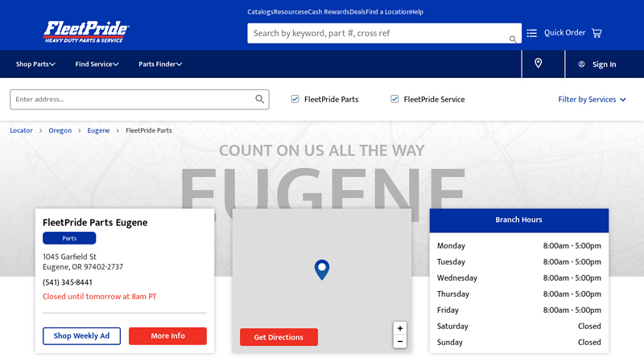Screen dimensions: 644x362
Task: Click the address search magnifier icon
Action: click(260, 99)
